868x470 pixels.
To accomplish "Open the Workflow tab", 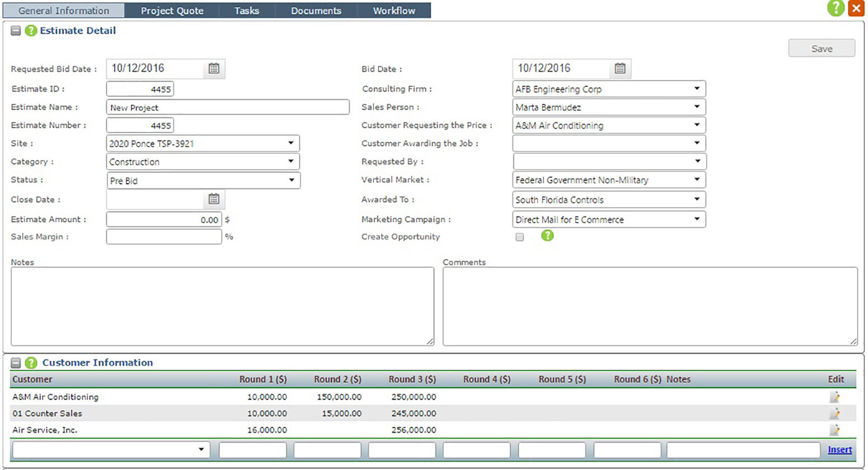I will point(394,11).
